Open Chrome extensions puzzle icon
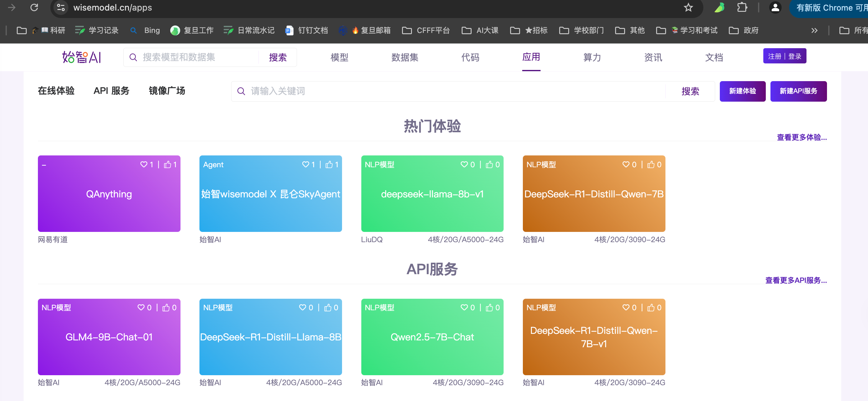Viewport: 868px width, 401px height. [x=742, y=7]
